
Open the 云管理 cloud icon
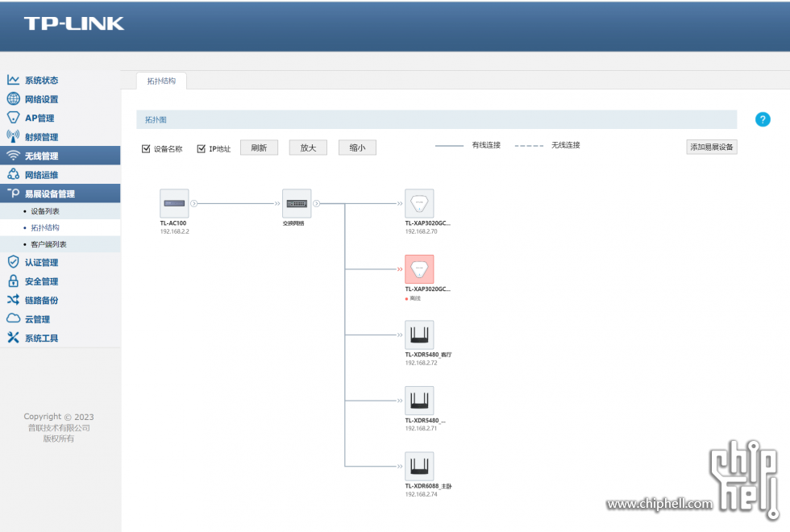13,318
